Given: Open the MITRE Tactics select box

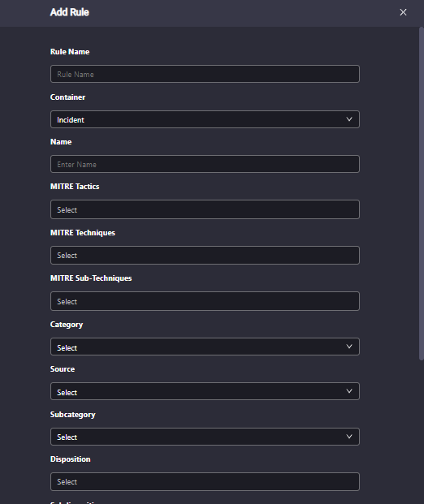Looking at the screenshot, I should click(205, 209).
